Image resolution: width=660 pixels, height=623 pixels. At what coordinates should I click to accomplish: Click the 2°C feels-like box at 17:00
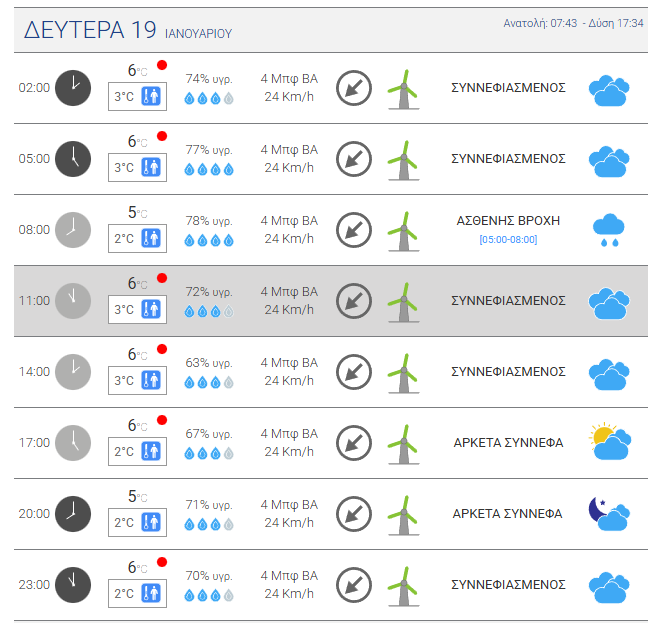tap(124, 452)
